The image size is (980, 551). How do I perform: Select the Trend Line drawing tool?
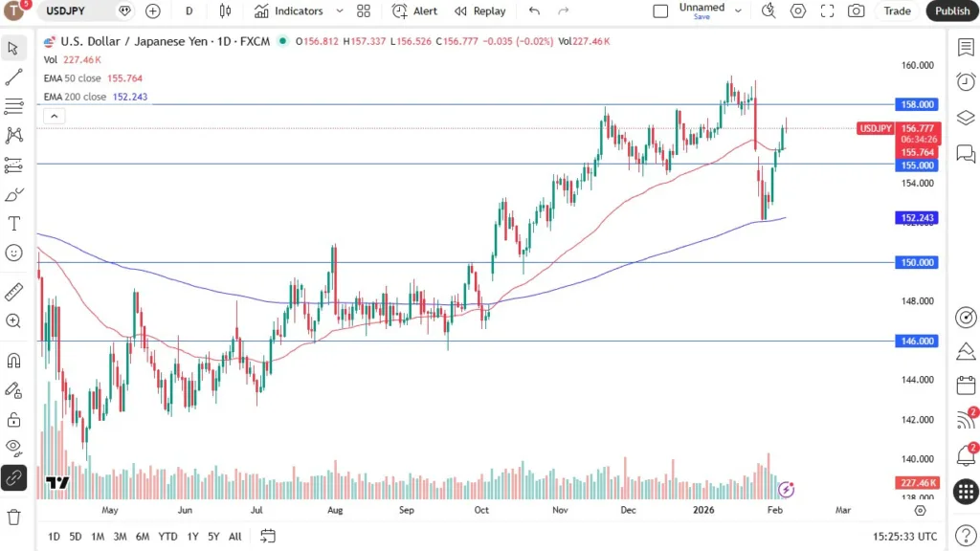(13, 77)
